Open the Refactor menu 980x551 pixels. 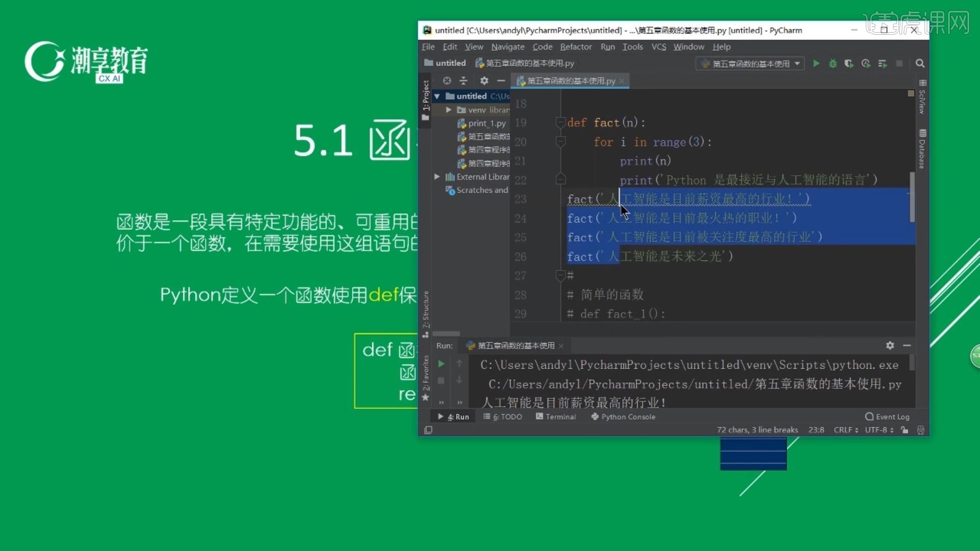tap(575, 46)
